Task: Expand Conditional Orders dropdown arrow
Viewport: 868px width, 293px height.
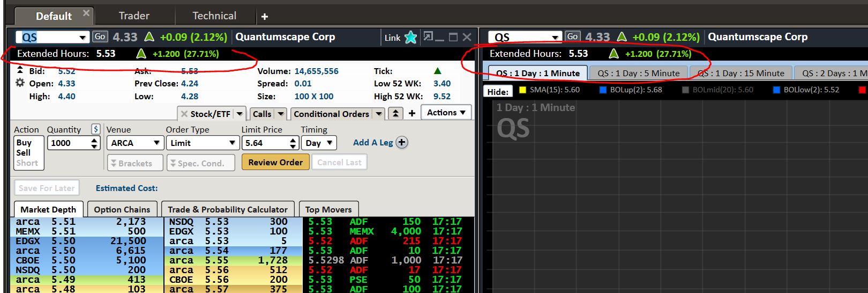Action: (379, 114)
